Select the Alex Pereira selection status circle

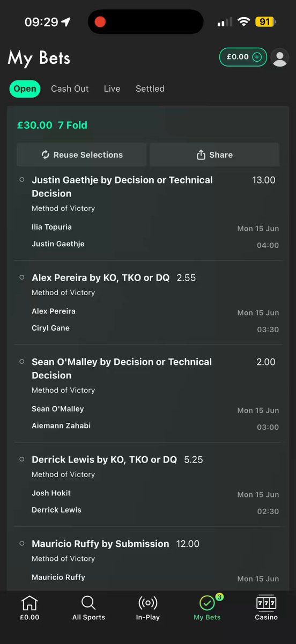click(22, 277)
